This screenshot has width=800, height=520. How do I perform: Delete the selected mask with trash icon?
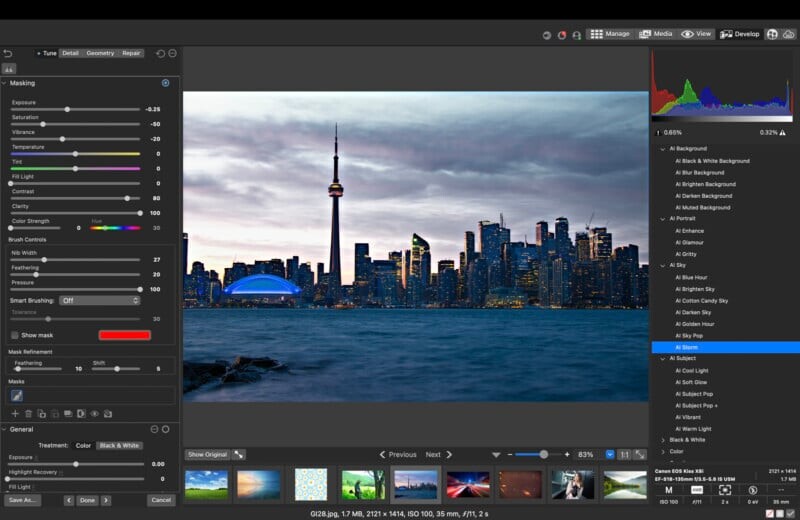click(28, 413)
